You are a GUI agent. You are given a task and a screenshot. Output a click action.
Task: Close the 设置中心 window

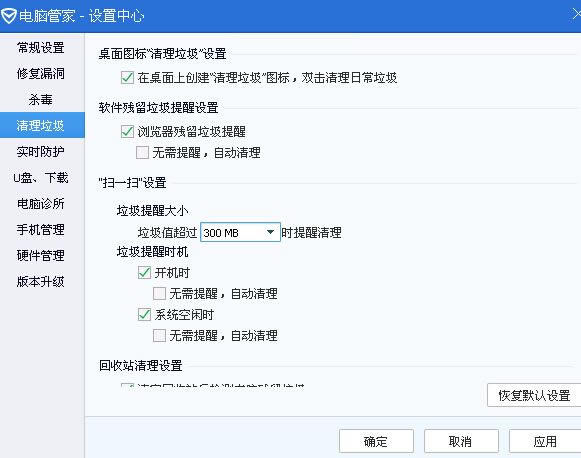[x=576, y=15]
